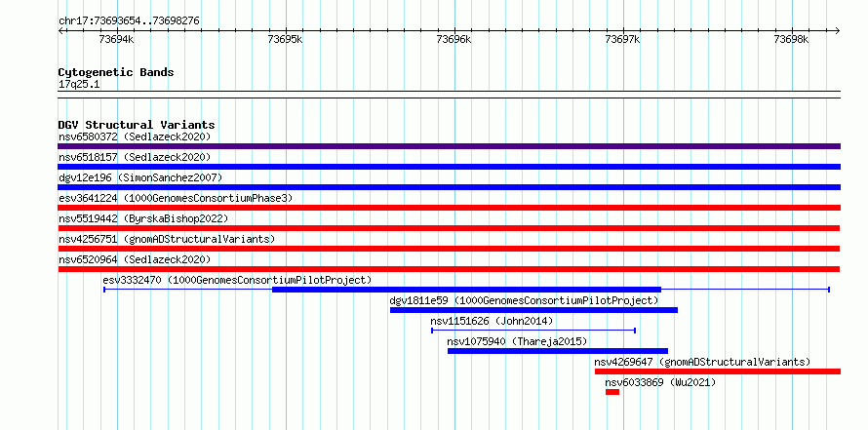Screen dimensions: 868x430
Task: Select the blue dgv12e196 variant bar
Action: [449, 187]
